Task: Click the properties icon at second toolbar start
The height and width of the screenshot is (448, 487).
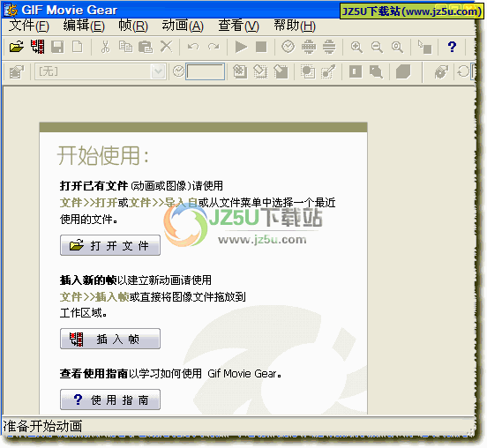Action: point(17,71)
